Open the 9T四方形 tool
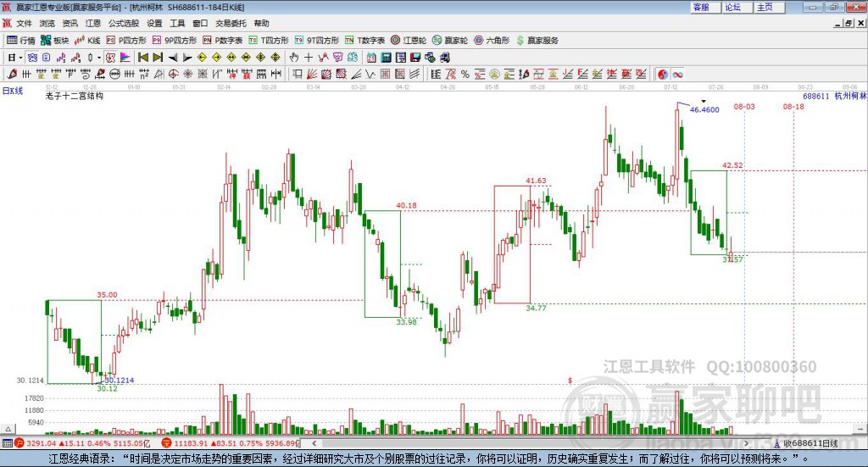868x467 pixels. [x=317, y=41]
